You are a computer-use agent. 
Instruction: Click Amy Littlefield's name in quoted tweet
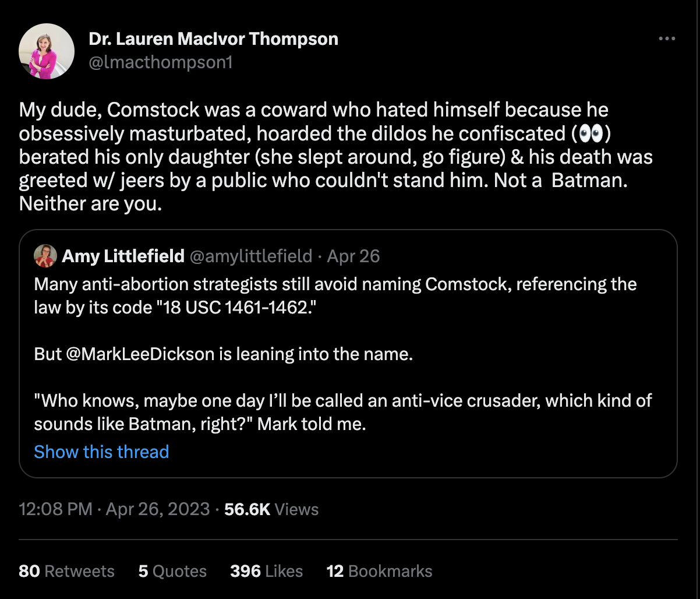pos(123,256)
